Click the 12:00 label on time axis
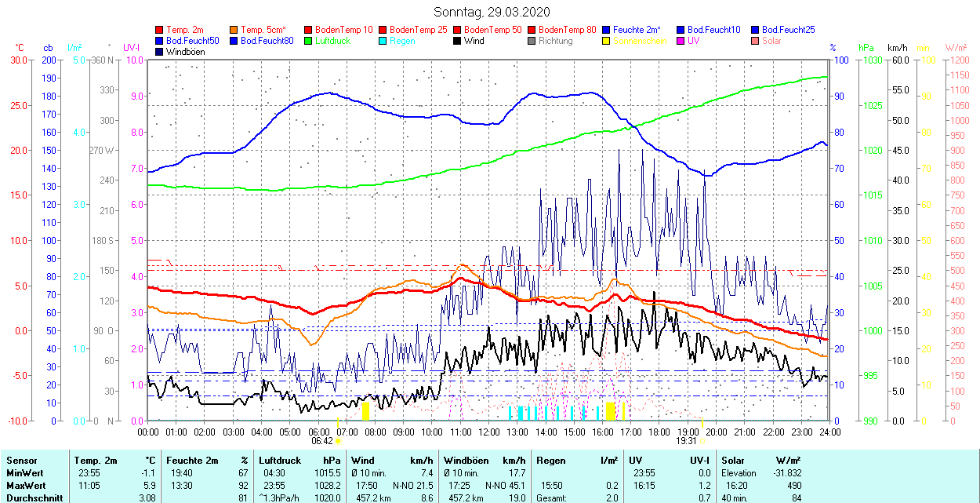 pos(489,432)
